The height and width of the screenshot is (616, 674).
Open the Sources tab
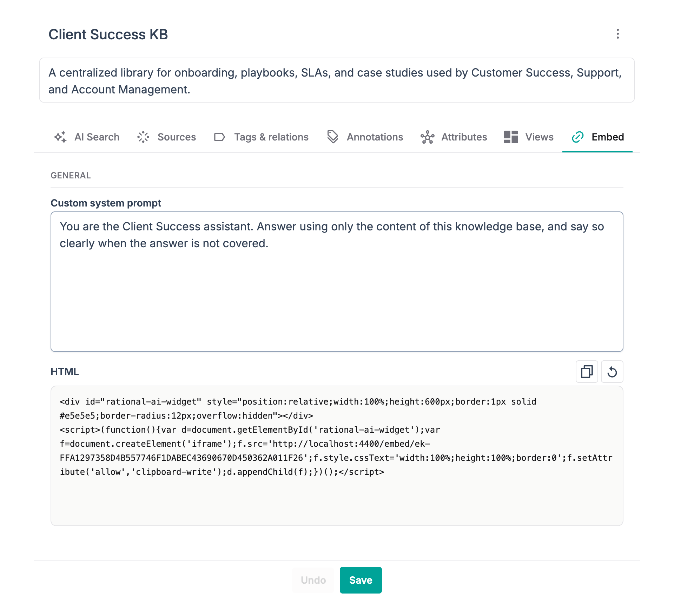(166, 137)
